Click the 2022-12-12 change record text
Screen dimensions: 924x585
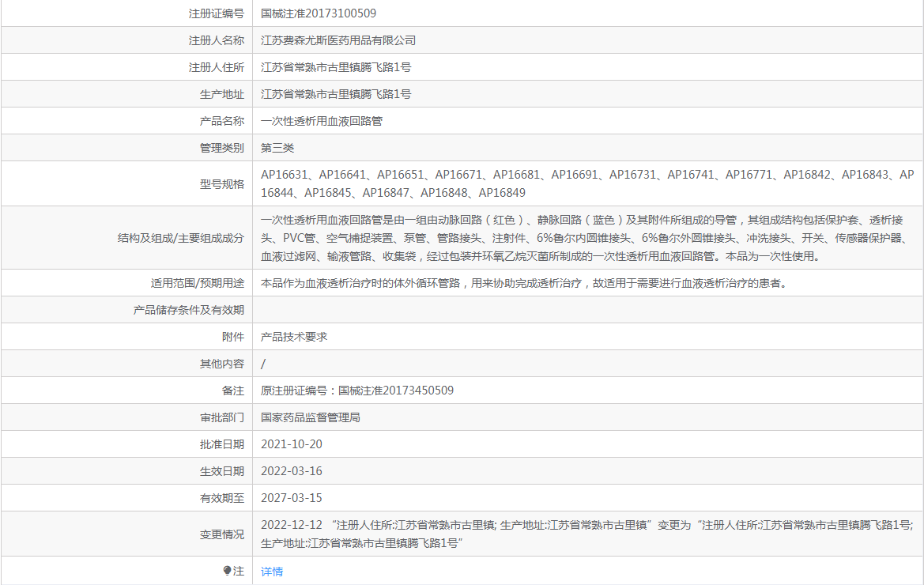pyautogui.click(x=586, y=534)
